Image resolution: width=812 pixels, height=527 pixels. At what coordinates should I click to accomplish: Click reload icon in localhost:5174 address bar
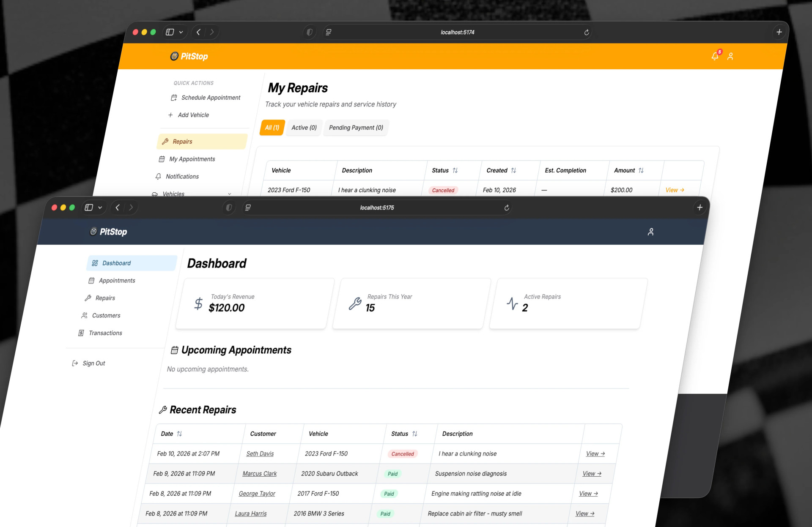point(587,32)
